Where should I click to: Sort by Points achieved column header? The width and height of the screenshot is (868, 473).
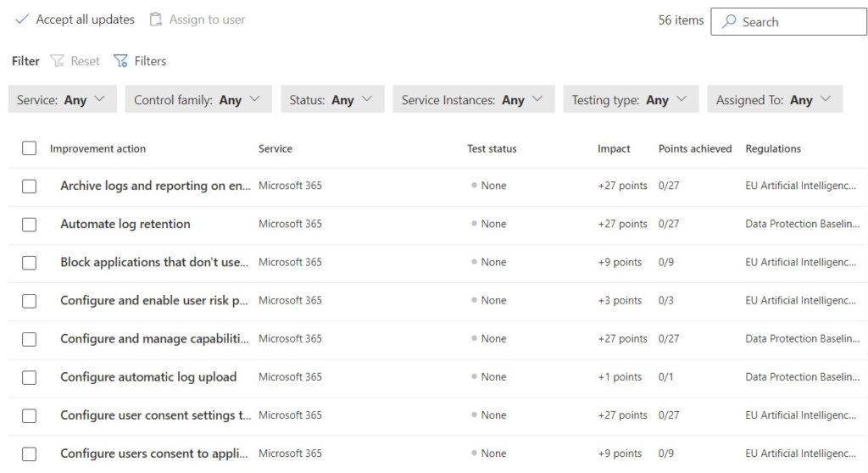[x=695, y=149]
